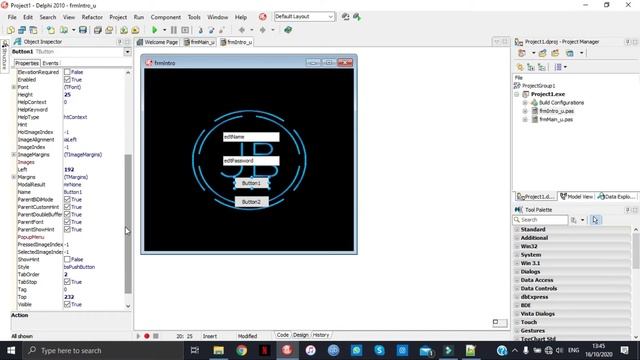Toggle the TabStop property checkbox
Image resolution: width=640 pixels, height=360 pixels.
pos(67,282)
